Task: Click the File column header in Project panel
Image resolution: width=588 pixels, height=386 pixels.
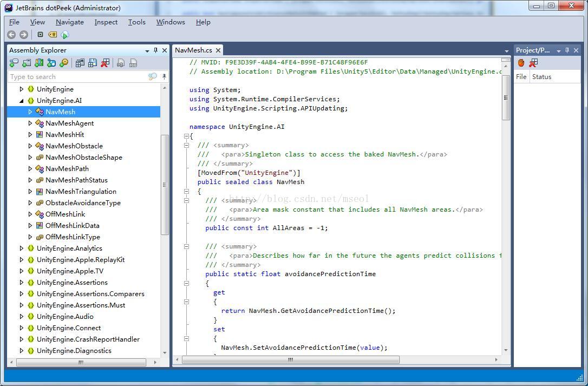Action: (x=521, y=76)
